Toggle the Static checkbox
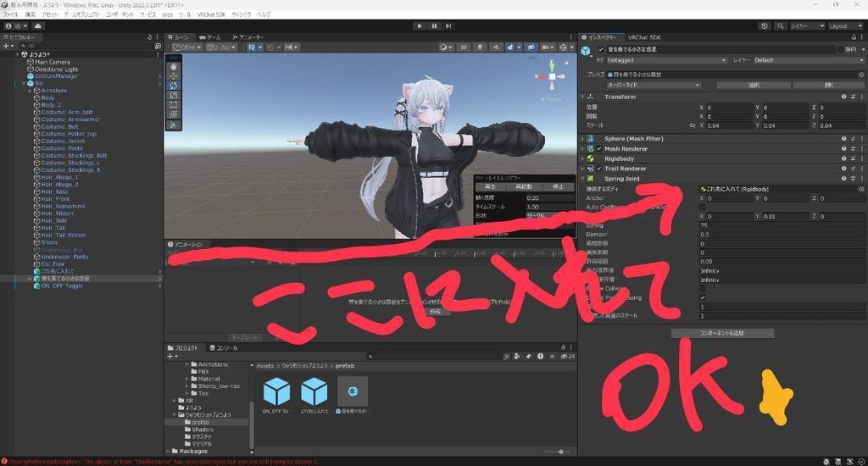Screen dimensions: 868x466 [840, 49]
